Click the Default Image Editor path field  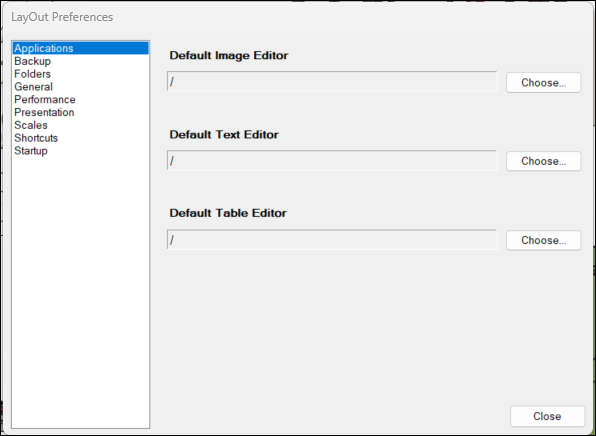pyautogui.click(x=332, y=81)
